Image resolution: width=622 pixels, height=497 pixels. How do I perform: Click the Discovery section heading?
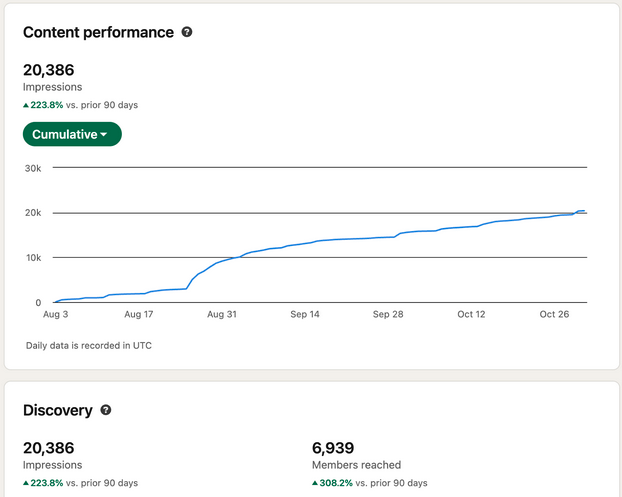(58, 410)
